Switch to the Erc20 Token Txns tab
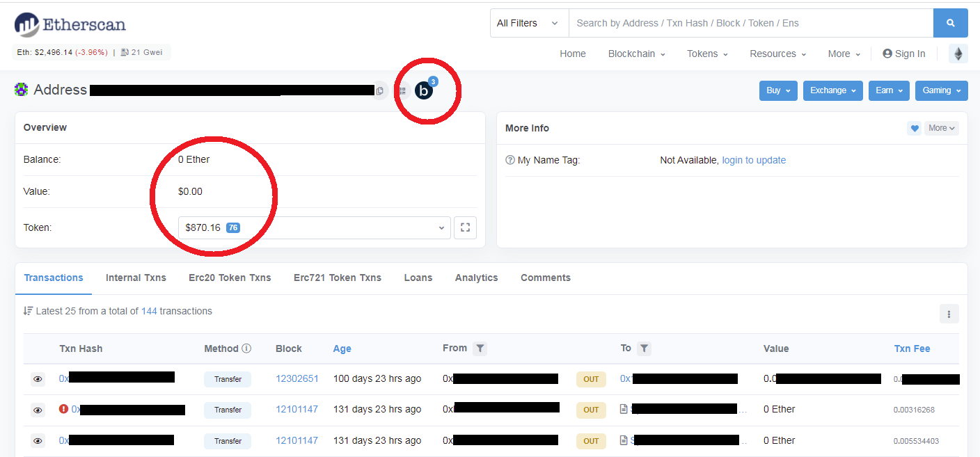This screenshot has height=457, width=980. (x=230, y=278)
